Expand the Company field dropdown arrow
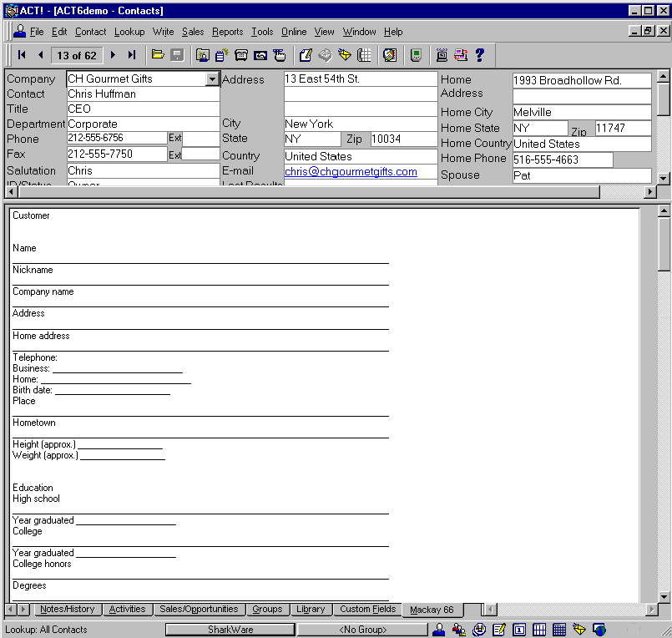The width and height of the screenshot is (672, 638). pos(212,78)
